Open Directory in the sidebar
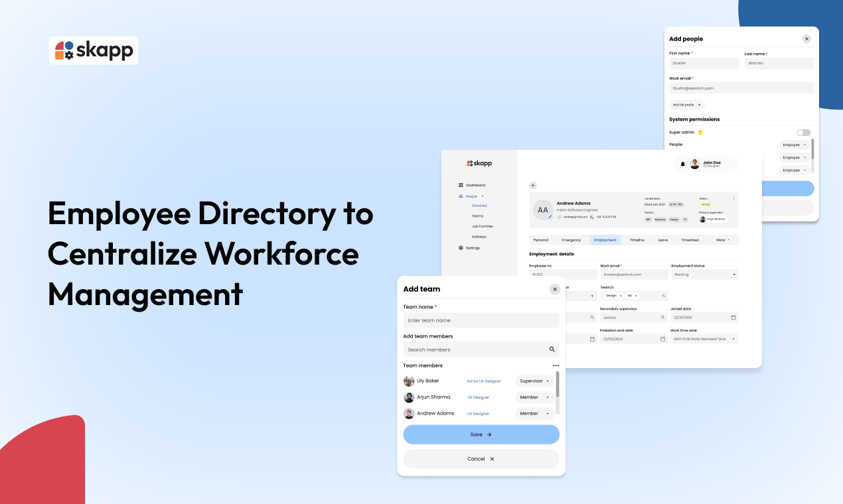843x504 pixels. 479,206
